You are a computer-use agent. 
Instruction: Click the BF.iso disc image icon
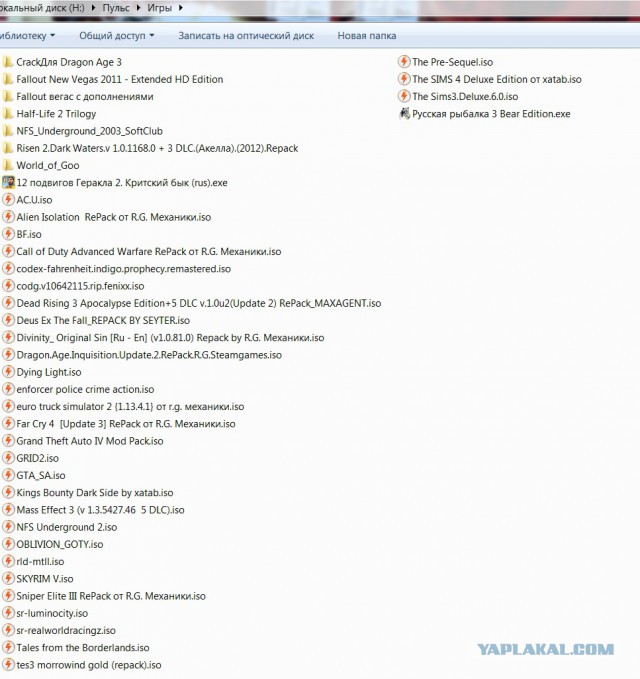click(8, 234)
